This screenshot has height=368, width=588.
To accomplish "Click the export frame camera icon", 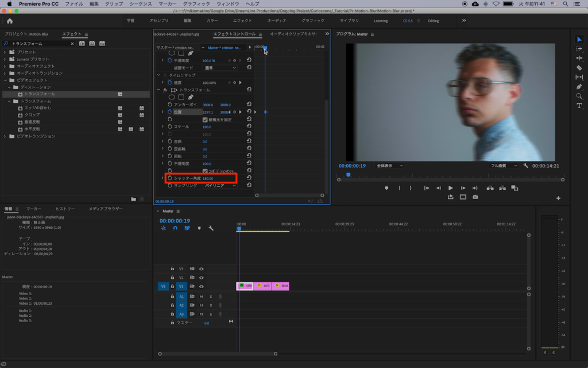I will 475,197.
